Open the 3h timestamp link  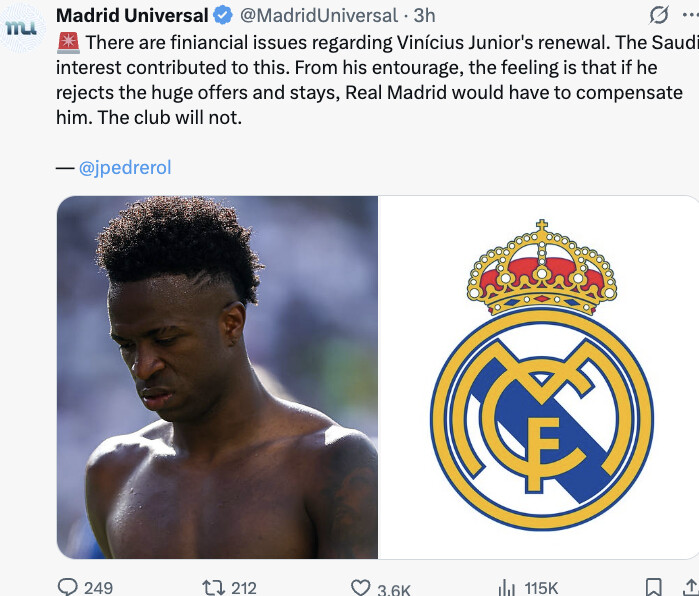(x=424, y=16)
